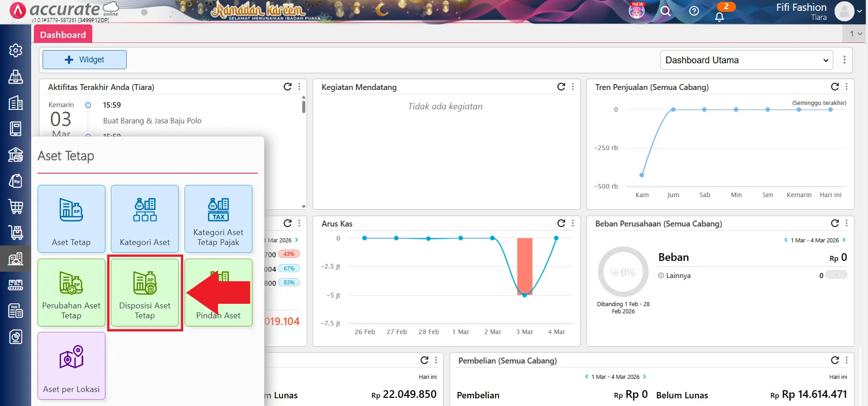Open the search magnifier in header
This screenshot has width=868, height=406.
click(665, 11)
